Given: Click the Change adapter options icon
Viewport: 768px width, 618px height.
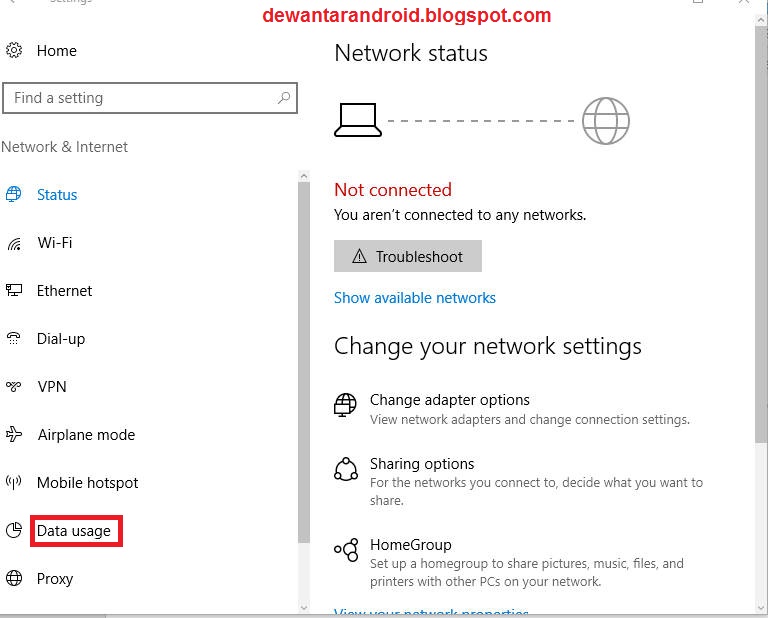Looking at the screenshot, I should 345,405.
